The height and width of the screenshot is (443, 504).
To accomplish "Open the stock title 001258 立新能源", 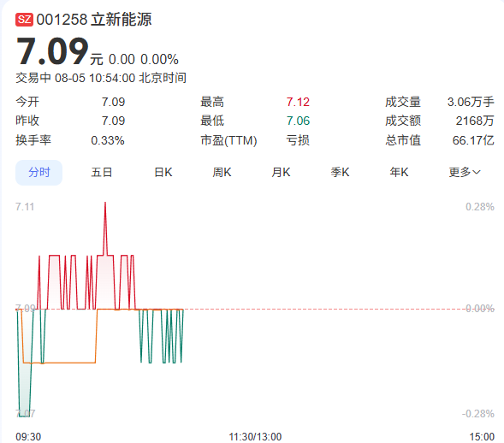I will [x=93, y=20].
